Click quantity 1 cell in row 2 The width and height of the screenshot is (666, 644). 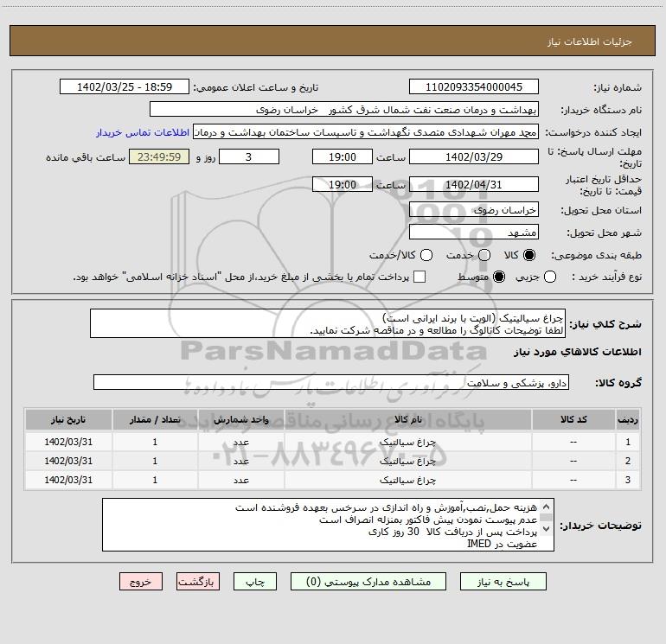click(155, 461)
